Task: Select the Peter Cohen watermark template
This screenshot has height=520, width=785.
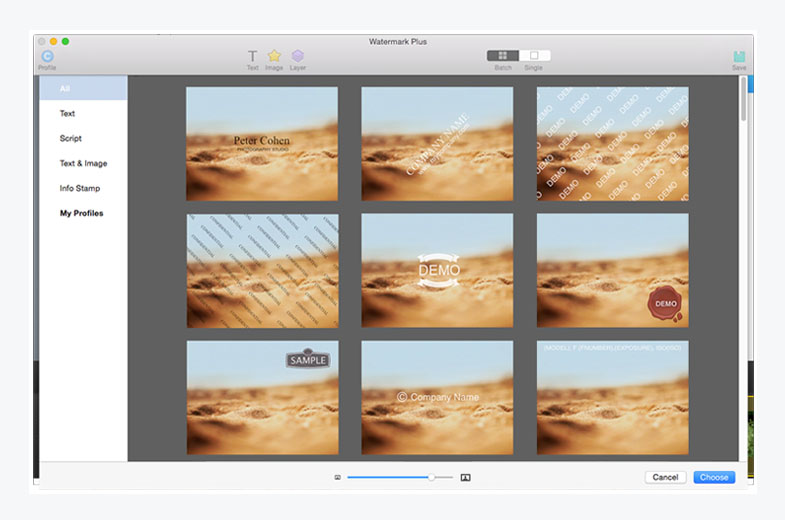Action: click(262, 144)
